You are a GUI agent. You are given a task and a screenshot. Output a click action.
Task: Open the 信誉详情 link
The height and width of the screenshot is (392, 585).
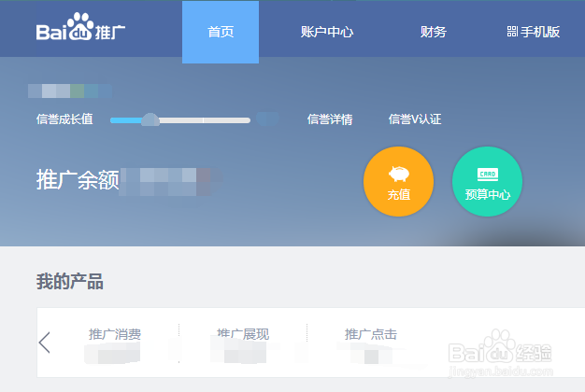click(330, 119)
